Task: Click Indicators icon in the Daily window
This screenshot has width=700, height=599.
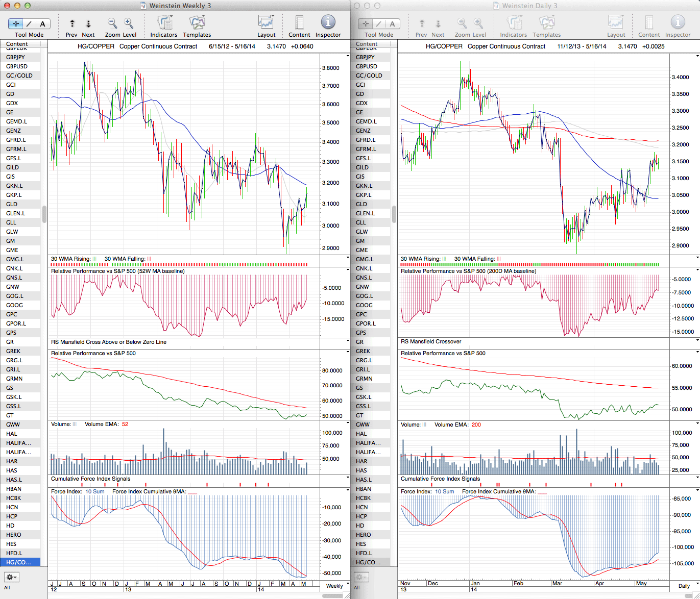Action: (513, 23)
